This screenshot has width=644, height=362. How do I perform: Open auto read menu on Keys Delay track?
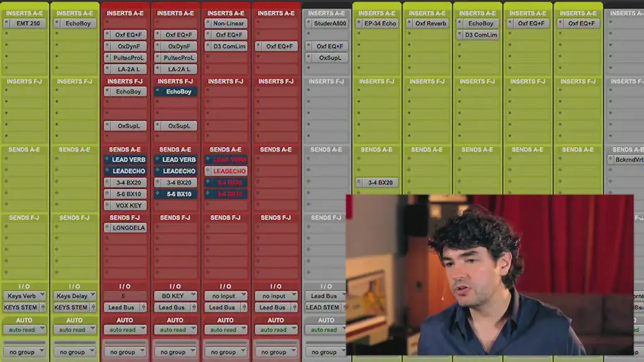75,329
